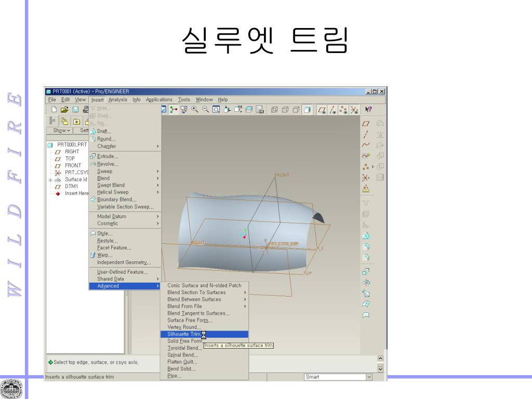Click the model tree navigator tab icon

click(x=52, y=121)
